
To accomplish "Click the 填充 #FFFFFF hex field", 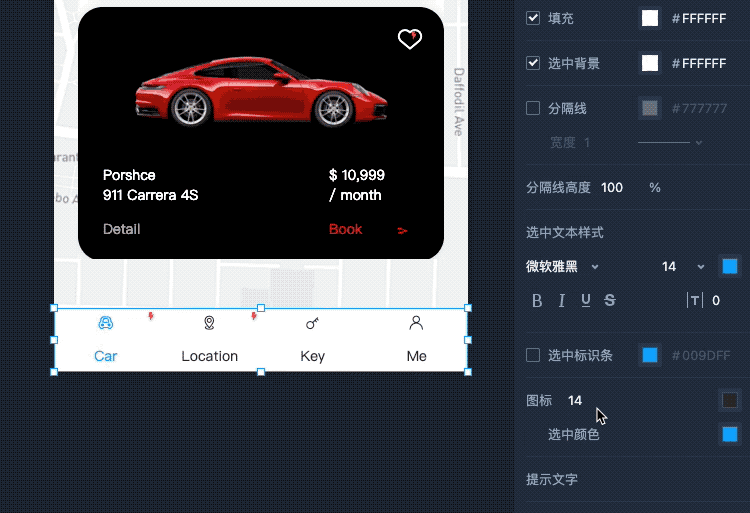I will (x=699, y=18).
